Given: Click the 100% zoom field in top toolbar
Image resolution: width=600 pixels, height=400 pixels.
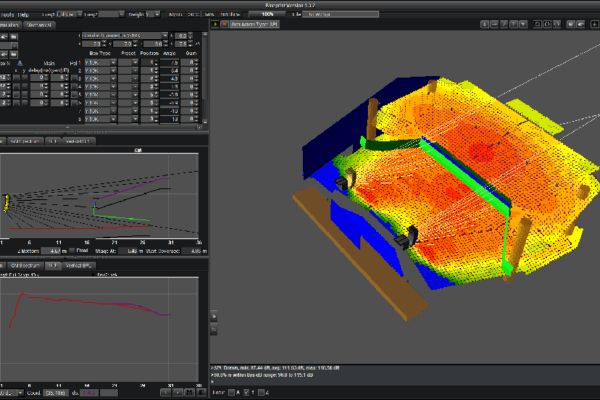Looking at the screenshot, I should click(x=267, y=16).
